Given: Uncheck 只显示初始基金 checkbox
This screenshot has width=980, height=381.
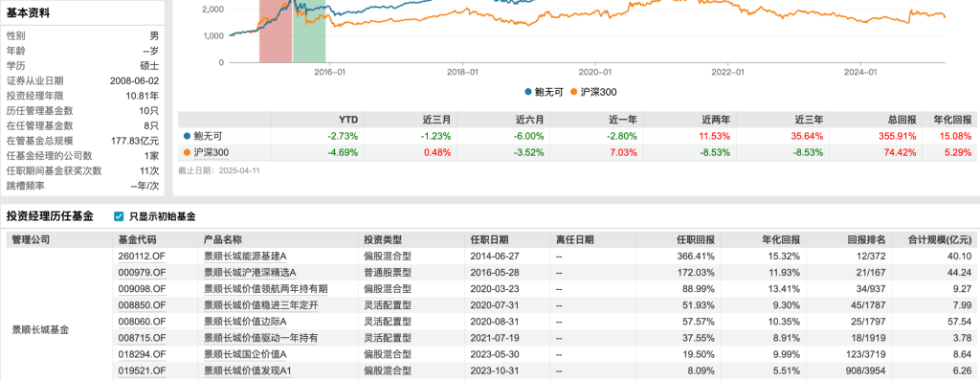Looking at the screenshot, I should coord(119,216).
